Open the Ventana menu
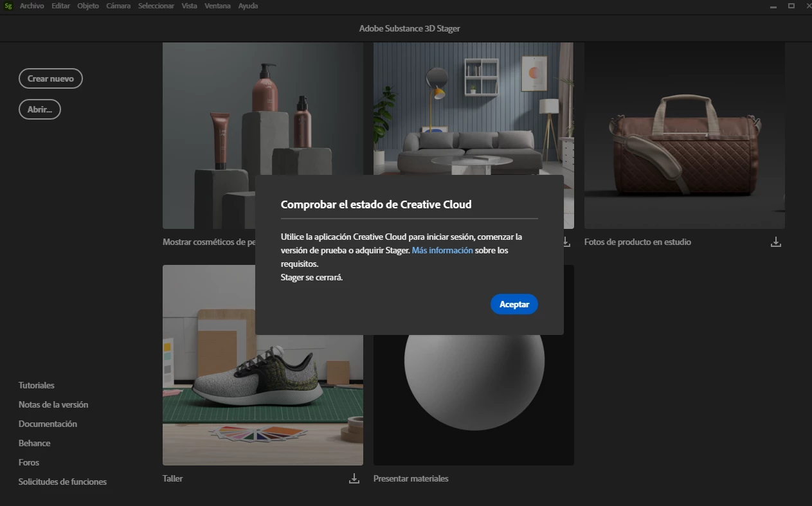The width and height of the screenshot is (812, 506). pos(219,6)
